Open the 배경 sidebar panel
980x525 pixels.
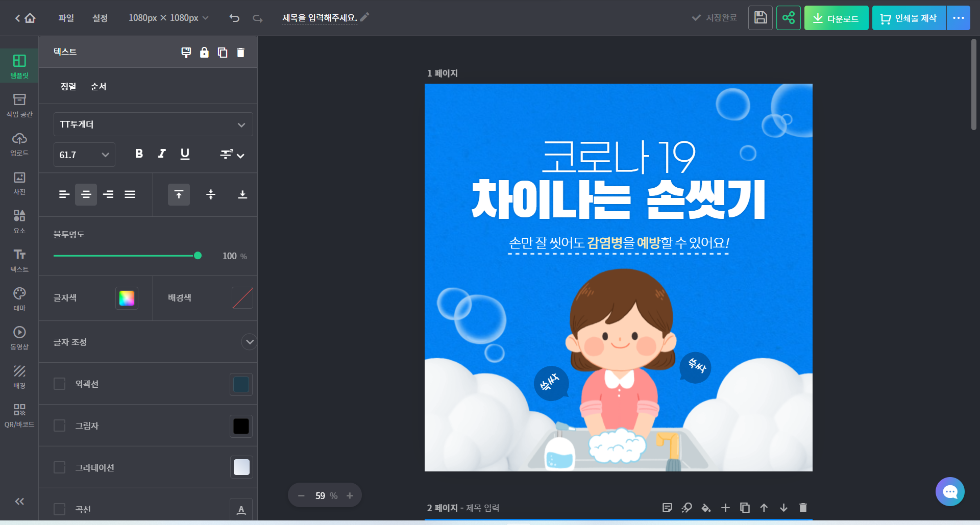tap(19, 377)
